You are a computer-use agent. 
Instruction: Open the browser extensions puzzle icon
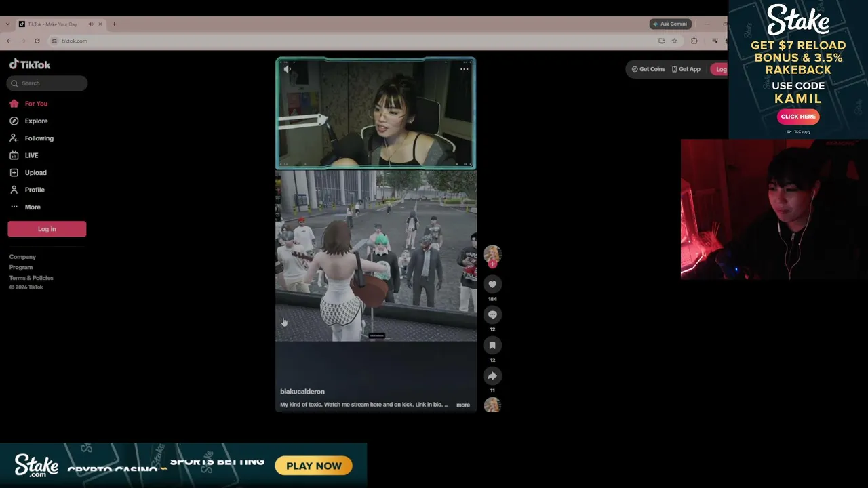coord(694,41)
